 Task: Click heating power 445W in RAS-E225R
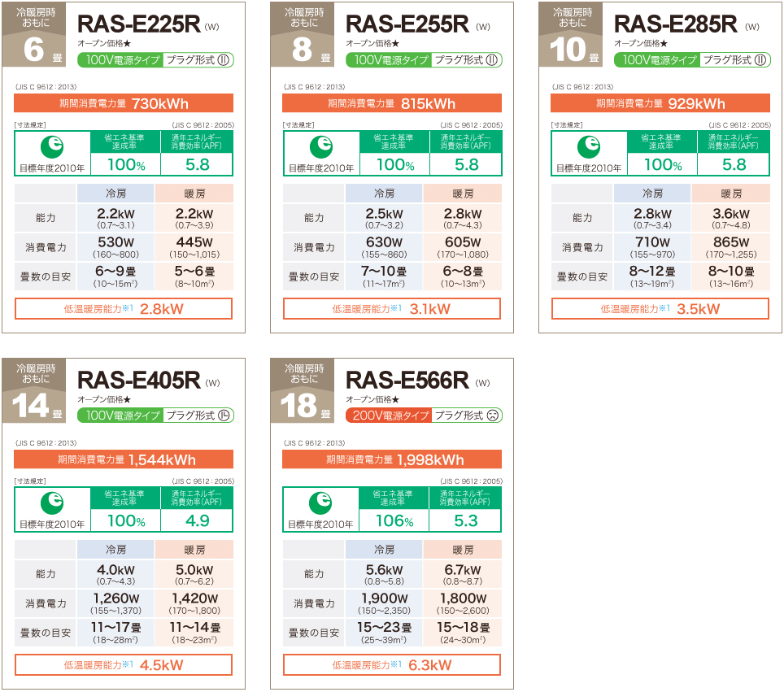click(194, 242)
